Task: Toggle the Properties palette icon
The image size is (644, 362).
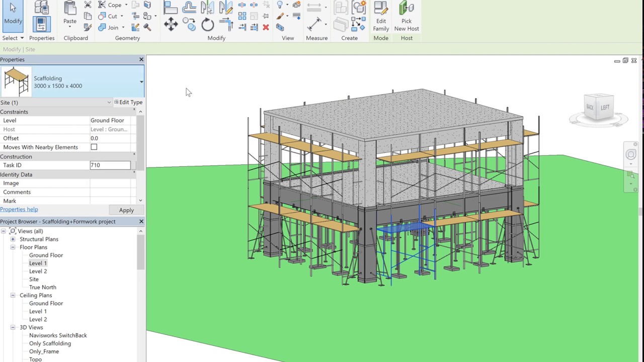Action: pyautogui.click(x=41, y=24)
